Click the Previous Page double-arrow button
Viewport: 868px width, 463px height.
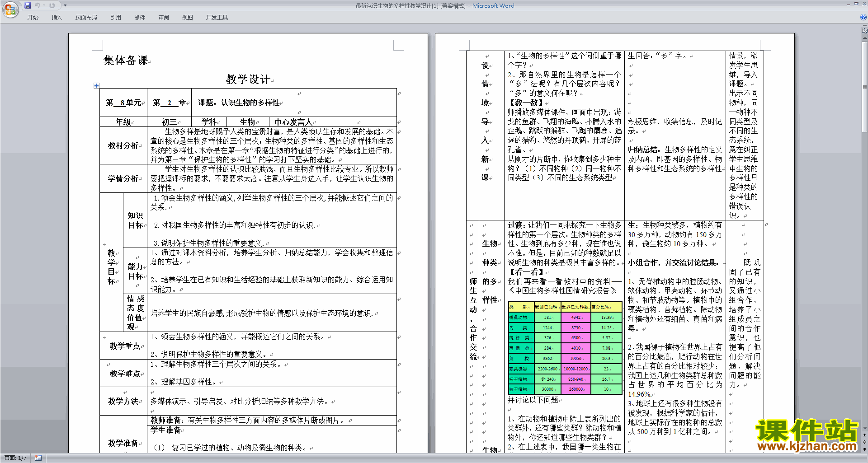coord(864,435)
